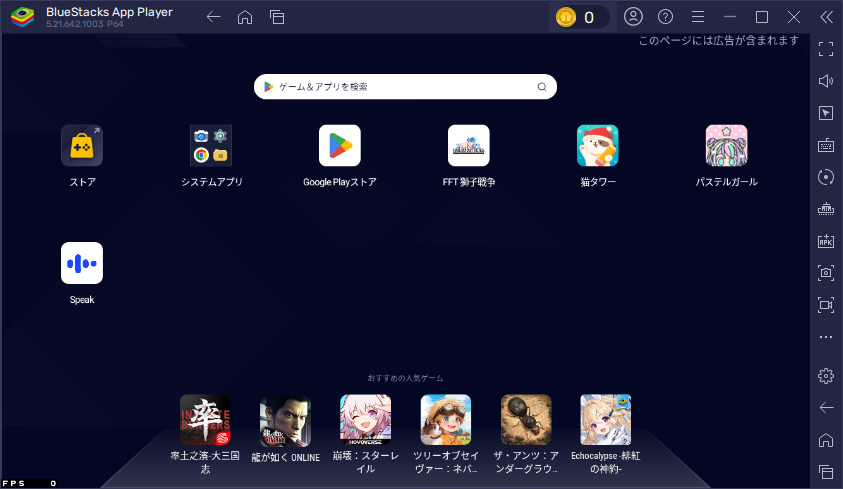
Task: Click the sidebar back arrow
Action: (x=826, y=408)
